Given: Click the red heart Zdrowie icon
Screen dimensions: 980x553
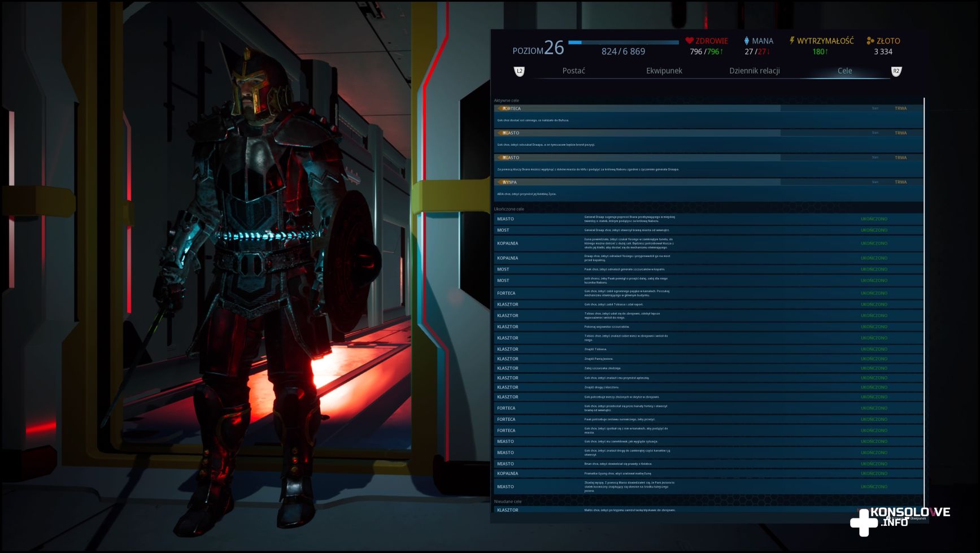Looking at the screenshot, I should click(x=689, y=41).
